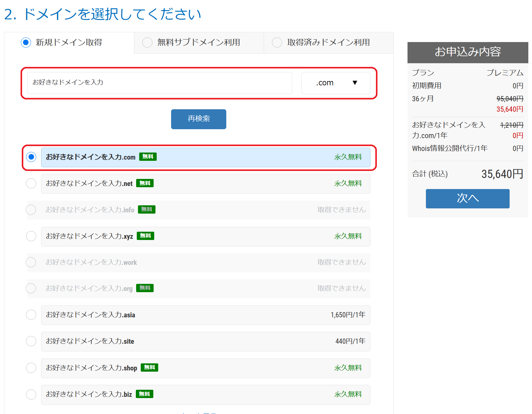Click the 再検索 button
Image resolution: width=532 pixels, height=414 pixels.
pyautogui.click(x=198, y=119)
